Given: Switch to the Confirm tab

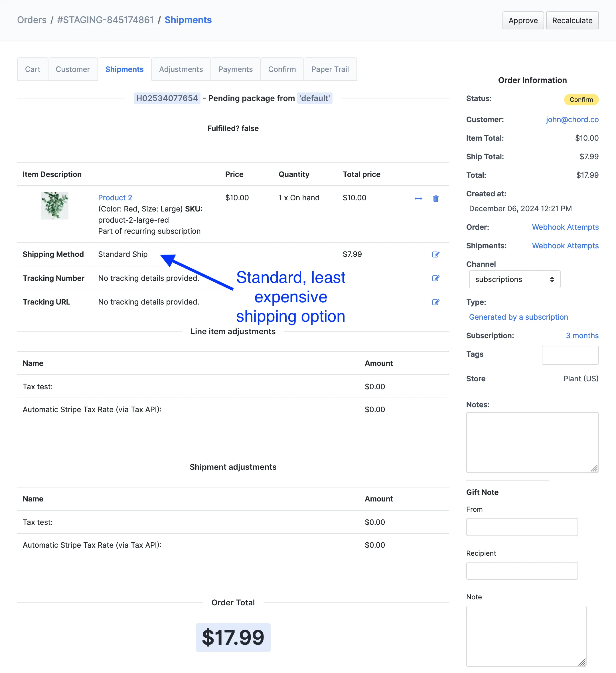Looking at the screenshot, I should 282,69.
